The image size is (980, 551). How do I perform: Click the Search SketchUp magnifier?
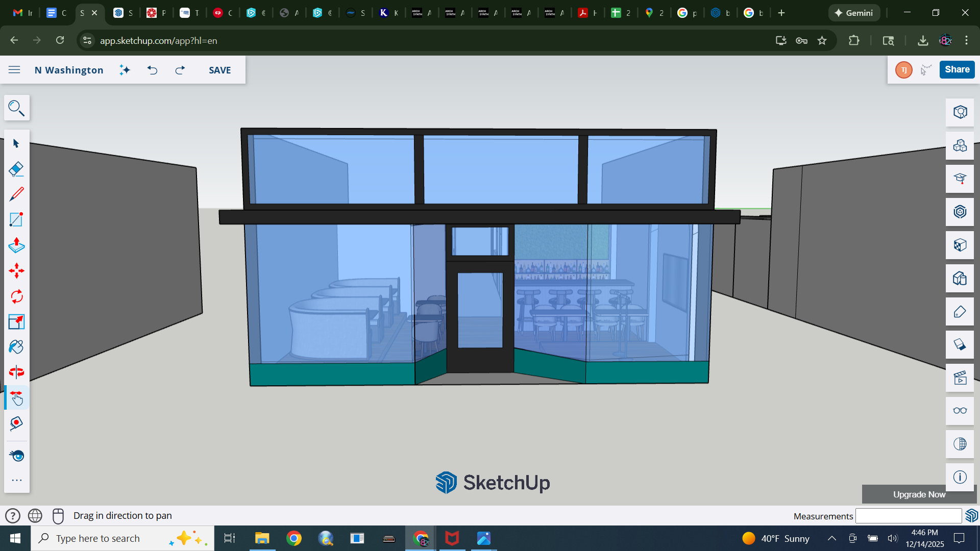click(16, 108)
